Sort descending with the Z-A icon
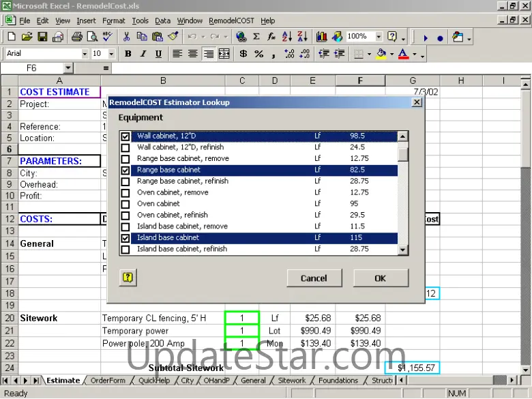This screenshot has width=532, height=399. (x=302, y=37)
